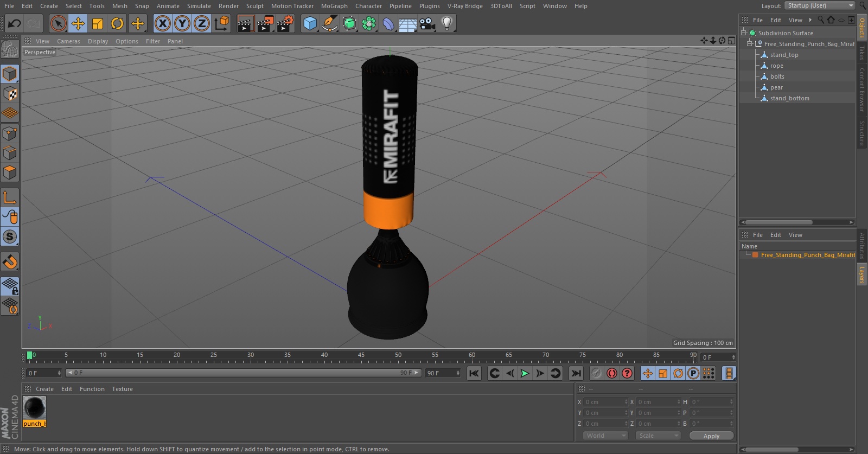Viewport: 868px width, 454px height.
Task: Click end frame 90 F stepper arrows
Action: tap(458, 373)
